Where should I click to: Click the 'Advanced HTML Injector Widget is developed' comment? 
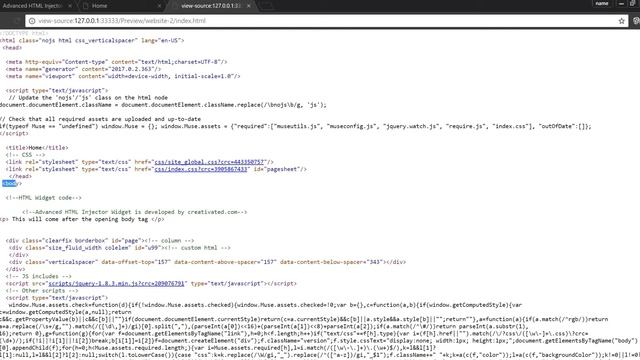tap(135, 212)
